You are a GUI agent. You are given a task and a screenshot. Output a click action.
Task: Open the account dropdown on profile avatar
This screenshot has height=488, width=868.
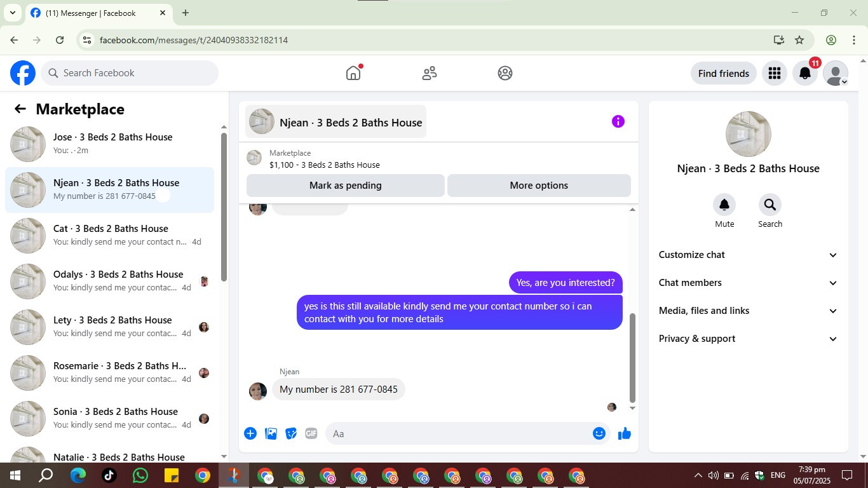tap(836, 73)
